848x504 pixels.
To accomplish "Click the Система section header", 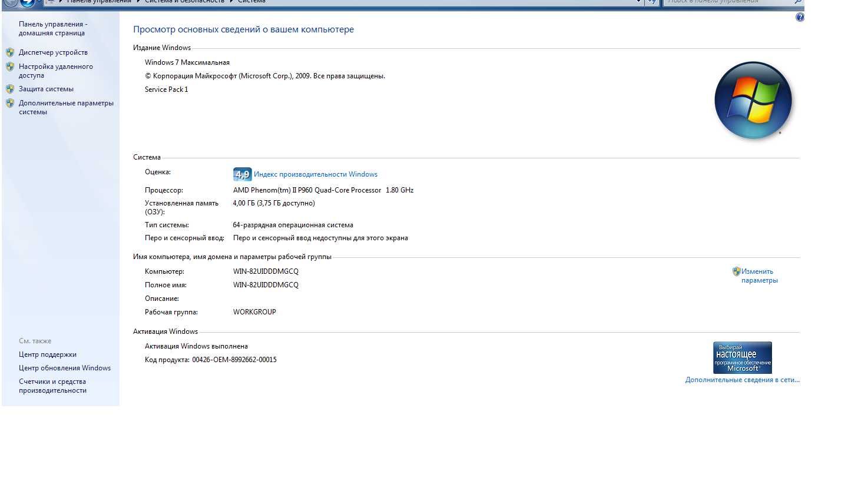I will tap(147, 157).
